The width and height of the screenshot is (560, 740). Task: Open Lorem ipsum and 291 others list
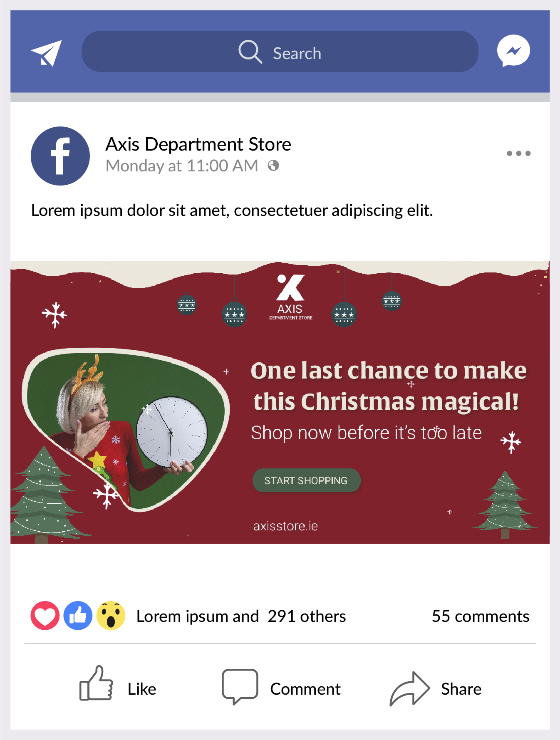(x=241, y=616)
